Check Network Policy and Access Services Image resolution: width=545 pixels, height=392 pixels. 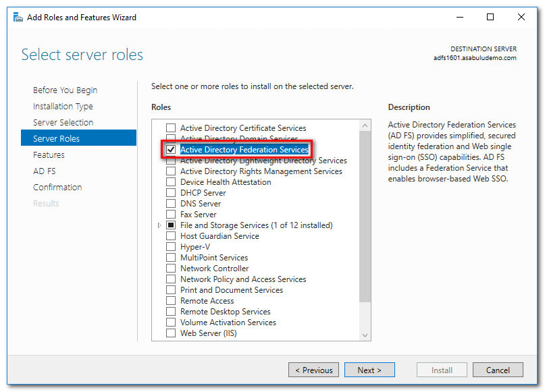click(x=171, y=279)
